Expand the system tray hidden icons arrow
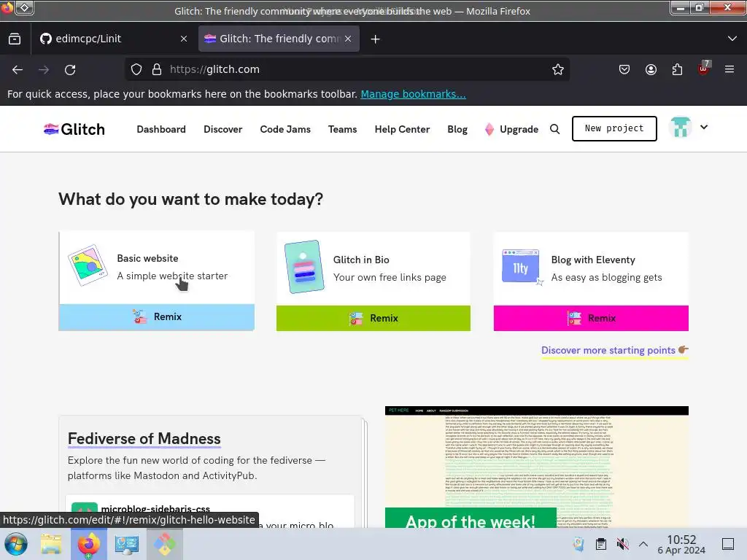The width and height of the screenshot is (747, 560). tap(643, 544)
